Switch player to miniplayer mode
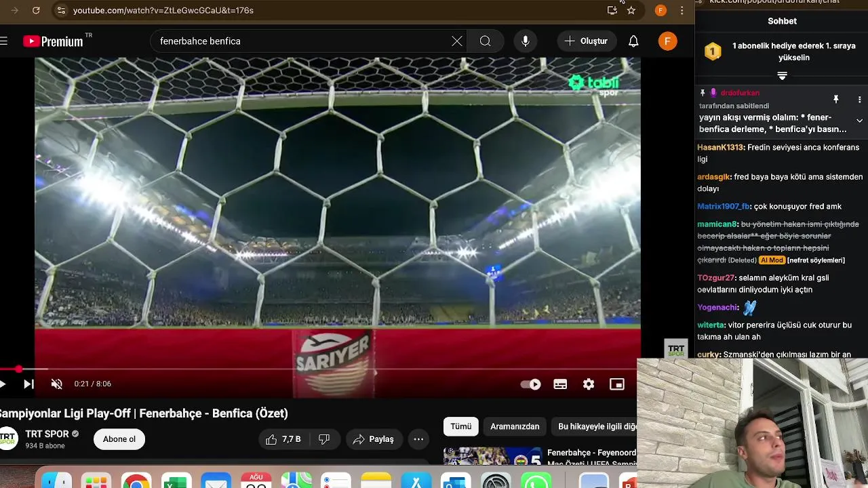The width and height of the screenshot is (868, 488). [x=617, y=384]
